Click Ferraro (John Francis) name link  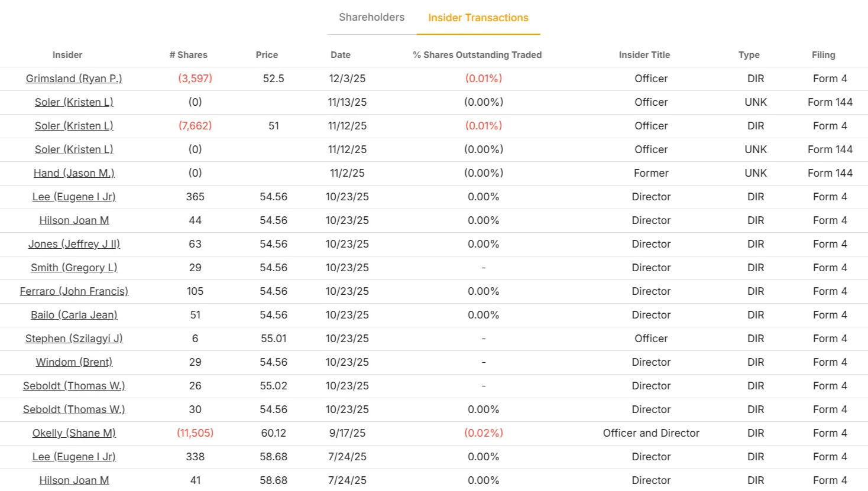74,291
